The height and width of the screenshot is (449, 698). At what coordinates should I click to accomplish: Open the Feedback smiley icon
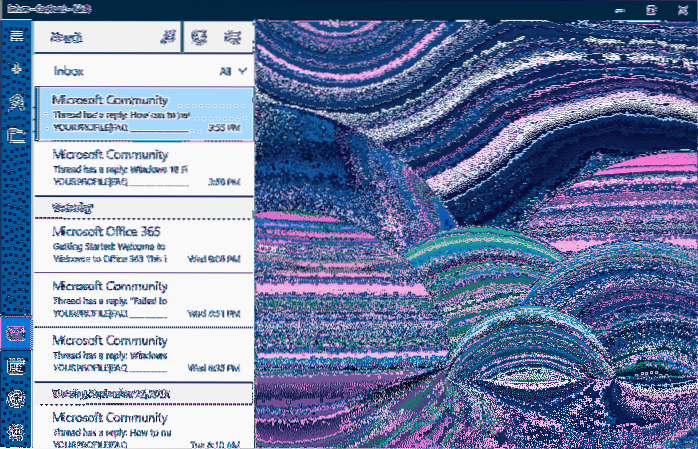[16, 399]
